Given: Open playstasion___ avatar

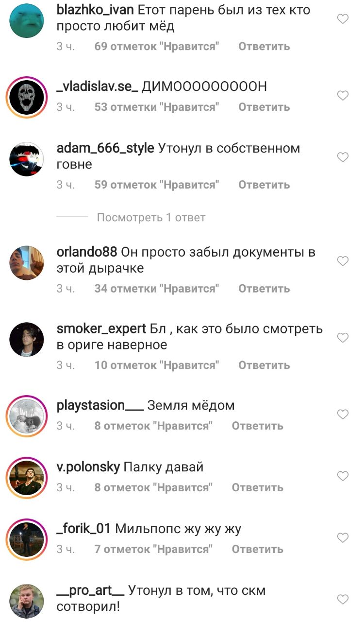Looking at the screenshot, I should point(27,415).
